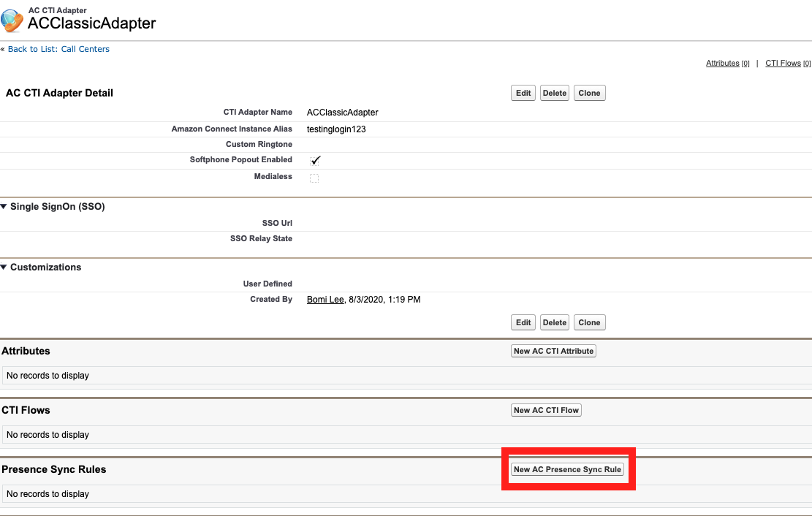The height and width of the screenshot is (516, 812).
Task: Click the bottom Edit button
Action: 523,323
